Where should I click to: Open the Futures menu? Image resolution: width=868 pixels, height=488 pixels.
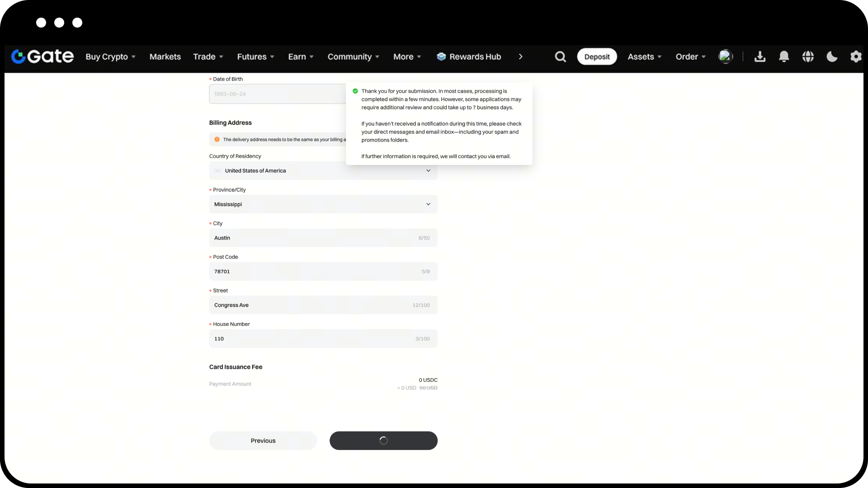[x=256, y=56]
